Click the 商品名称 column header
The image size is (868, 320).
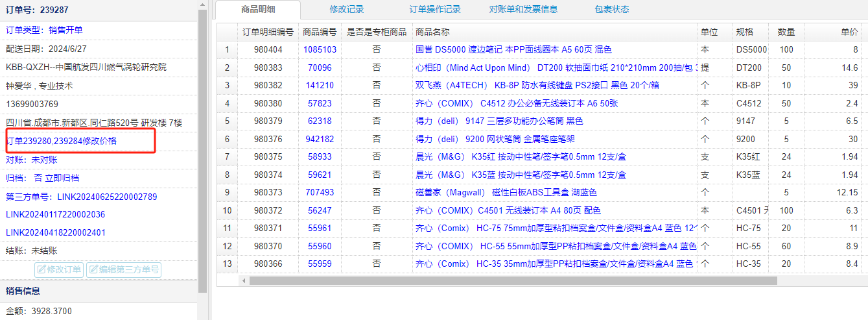555,32
